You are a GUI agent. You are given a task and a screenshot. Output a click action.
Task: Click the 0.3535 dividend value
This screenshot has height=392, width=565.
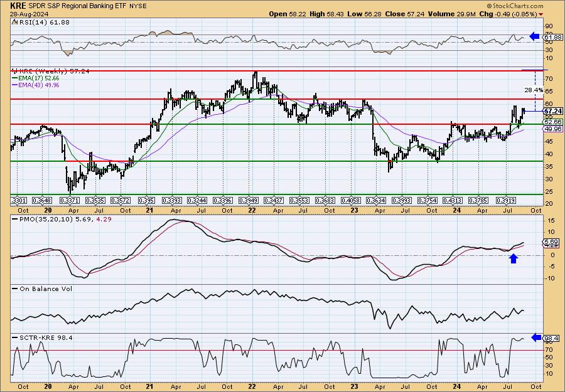point(95,200)
